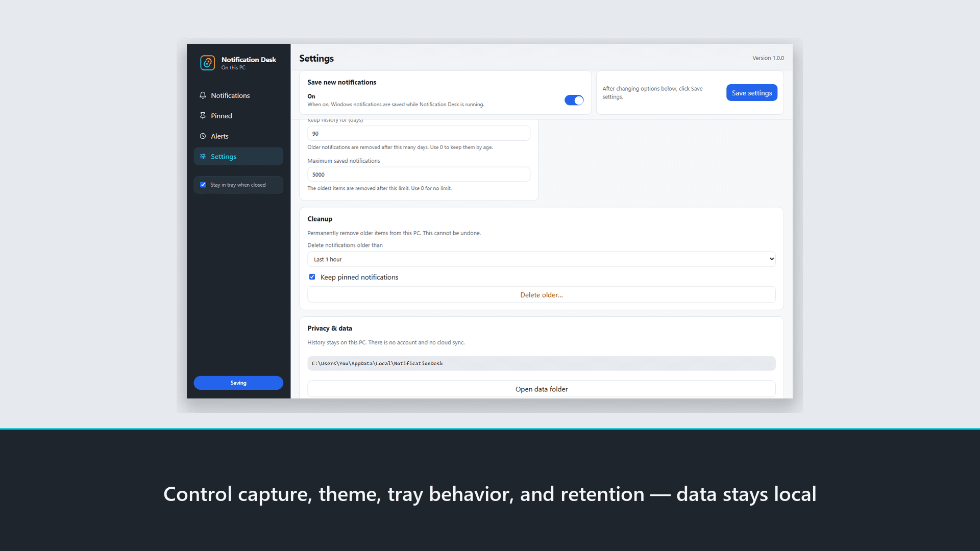Viewport: 980px width, 551px height.
Task: Click 'After changing options below' hint text
Action: pos(653,93)
